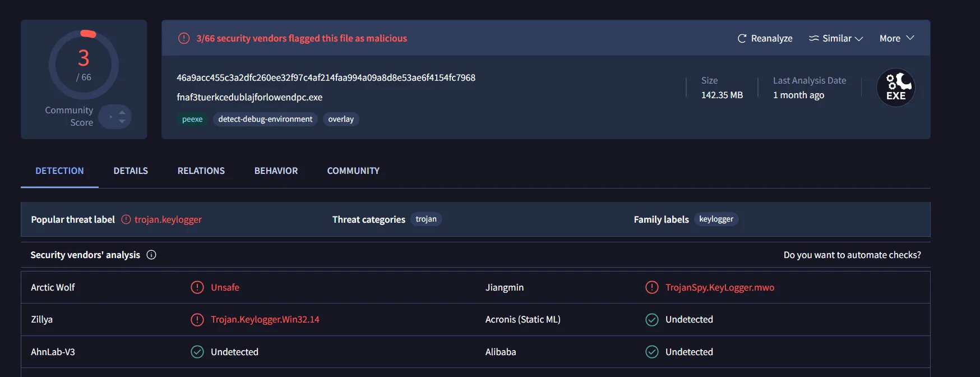This screenshot has height=377, width=980.
Task: Go to the Behavior tab
Action: pos(276,171)
